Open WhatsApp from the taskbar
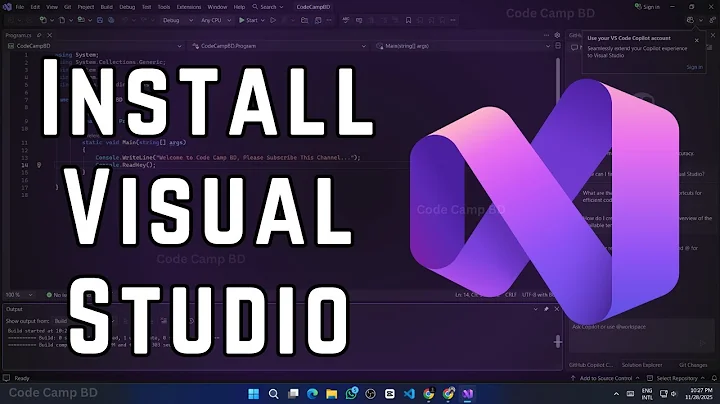This screenshot has width=720, height=404. point(351,394)
